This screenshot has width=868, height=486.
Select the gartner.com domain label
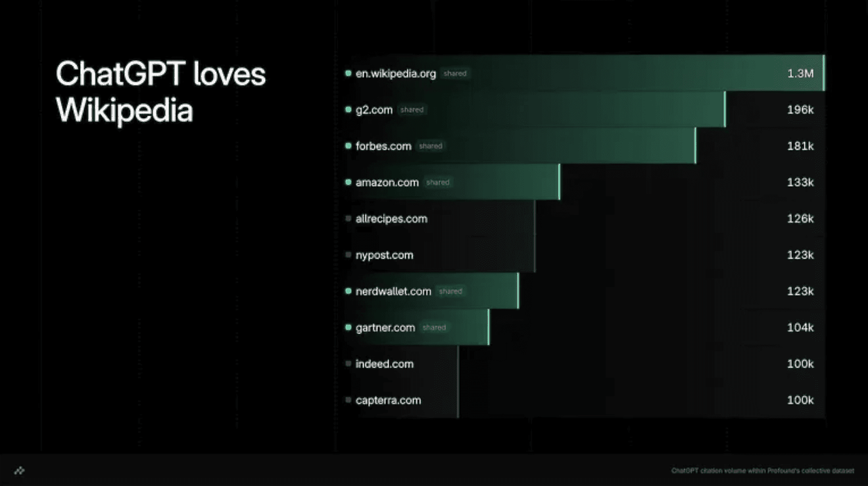tap(385, 327)
